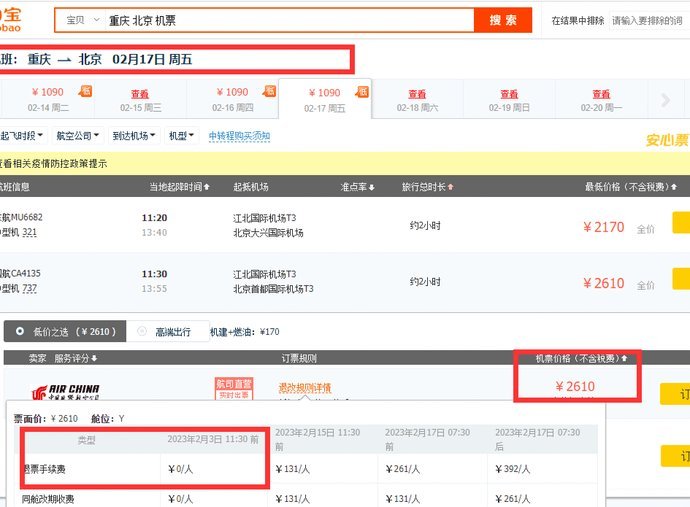Select the 低价之选 (¥2610) radio option

pos(65,331)
